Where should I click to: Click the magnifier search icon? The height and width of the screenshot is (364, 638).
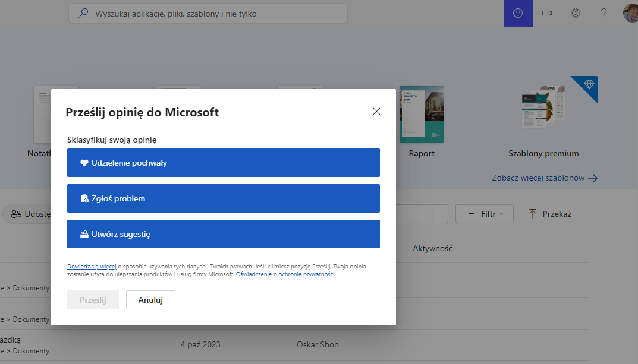tap(83, 13)
